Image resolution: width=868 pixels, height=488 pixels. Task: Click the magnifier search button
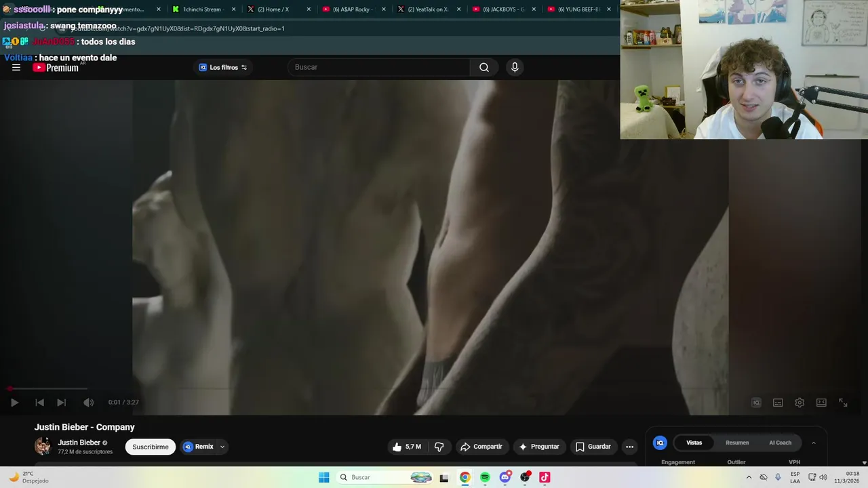click(484, 67)
